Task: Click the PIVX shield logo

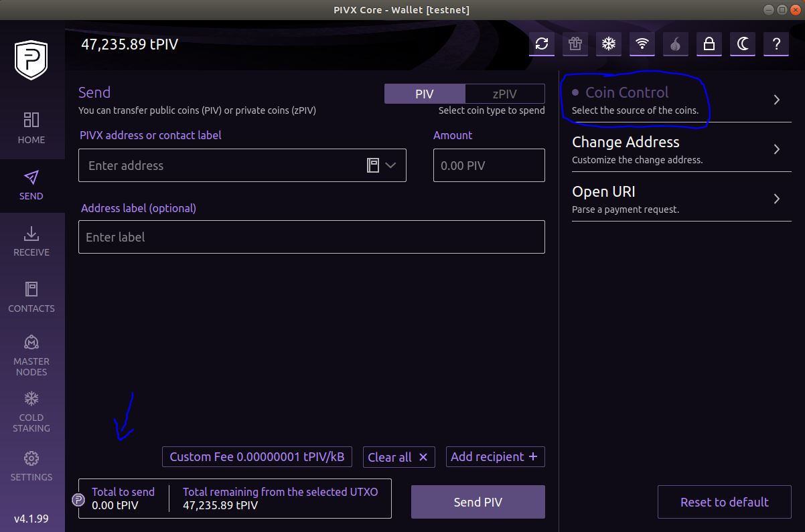Action: pos(31,60)
